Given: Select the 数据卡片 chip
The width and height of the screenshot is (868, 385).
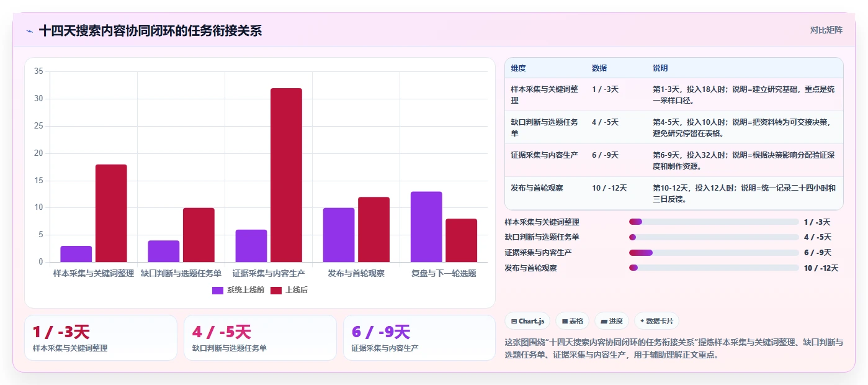Looking at the screenshot, I should coord(656,321).
